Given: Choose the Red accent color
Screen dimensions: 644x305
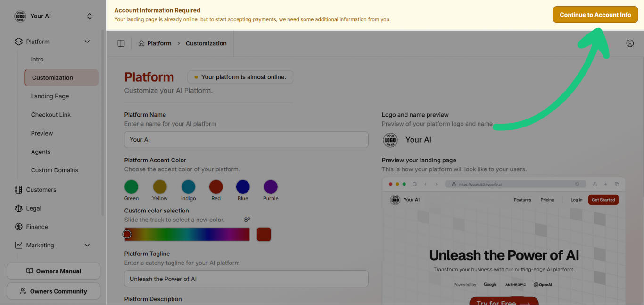Looking at the screenshot, I should tap(216, 186).
